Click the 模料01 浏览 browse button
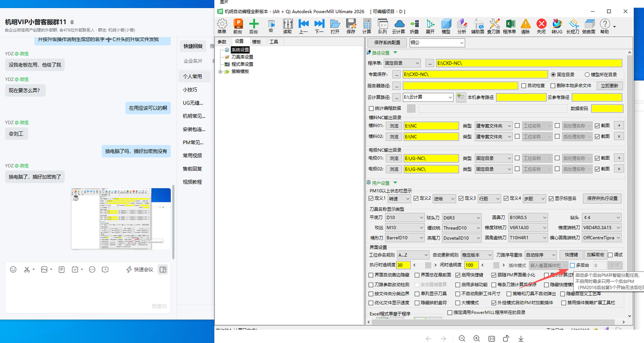This screenshot has height=343, width=644. (x=394, y=126)
